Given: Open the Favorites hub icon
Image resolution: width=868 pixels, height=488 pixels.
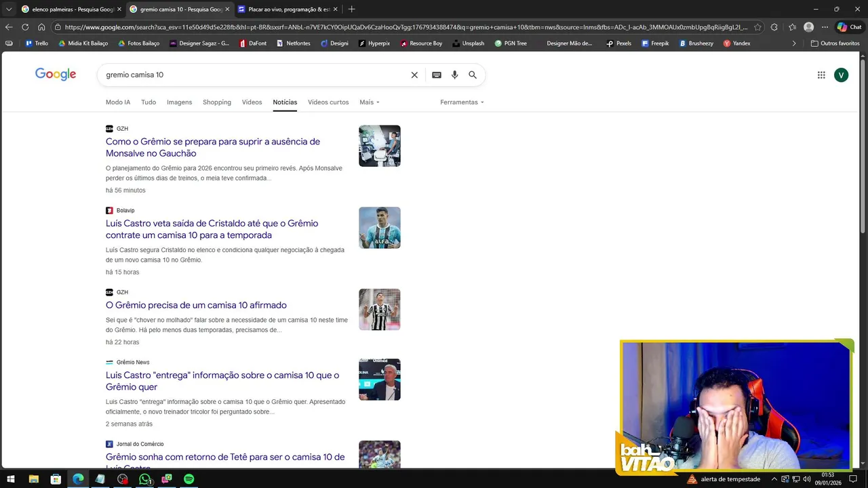Looking at the screenshot, I should pyautogui.click(x=792, y=27).
